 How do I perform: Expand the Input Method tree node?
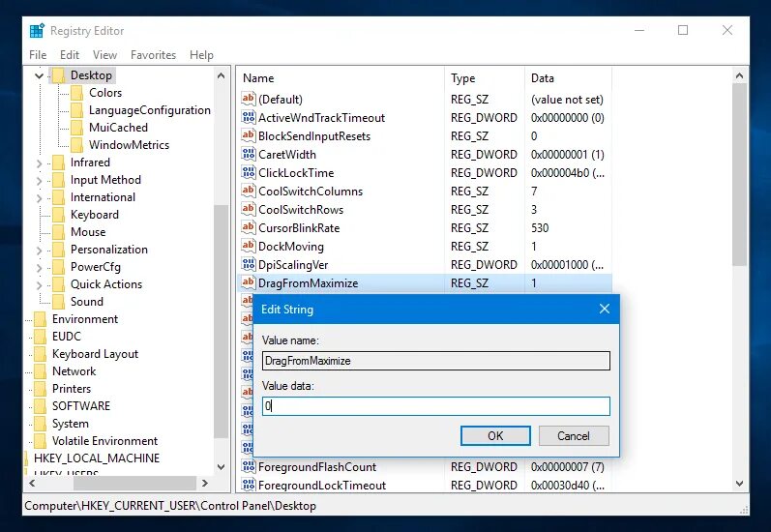(x=40, y=181)
